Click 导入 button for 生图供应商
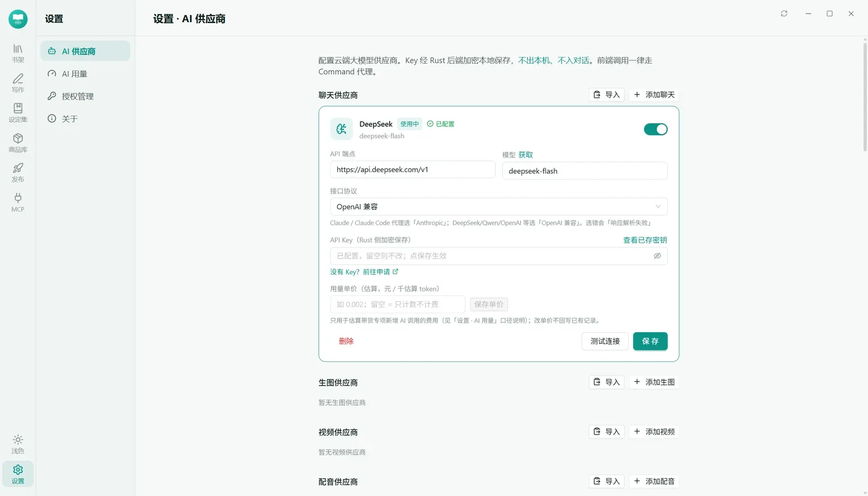868x496 pixels. (607, 382)
